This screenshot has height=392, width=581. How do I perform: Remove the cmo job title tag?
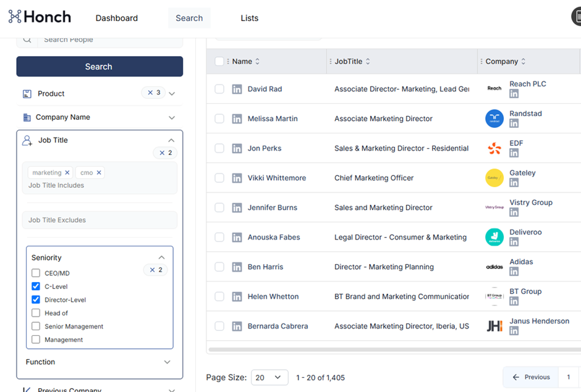[x=99, y=172]
